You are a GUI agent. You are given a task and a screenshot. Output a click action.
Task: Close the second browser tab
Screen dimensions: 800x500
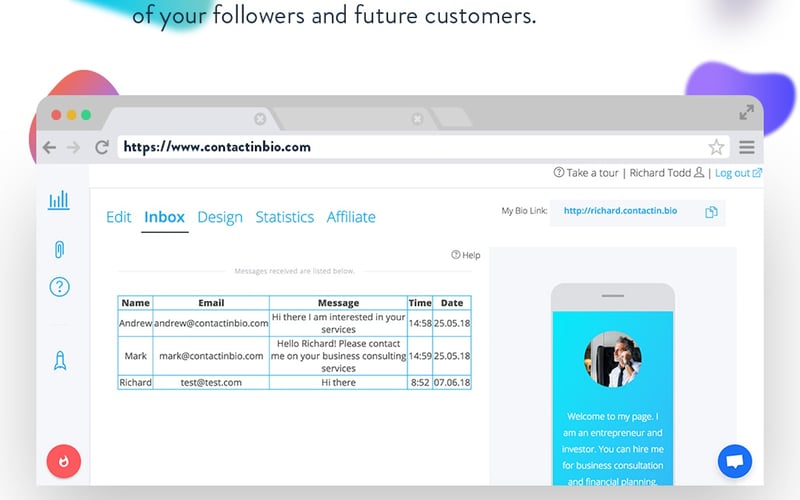click(x=417, y=119)
